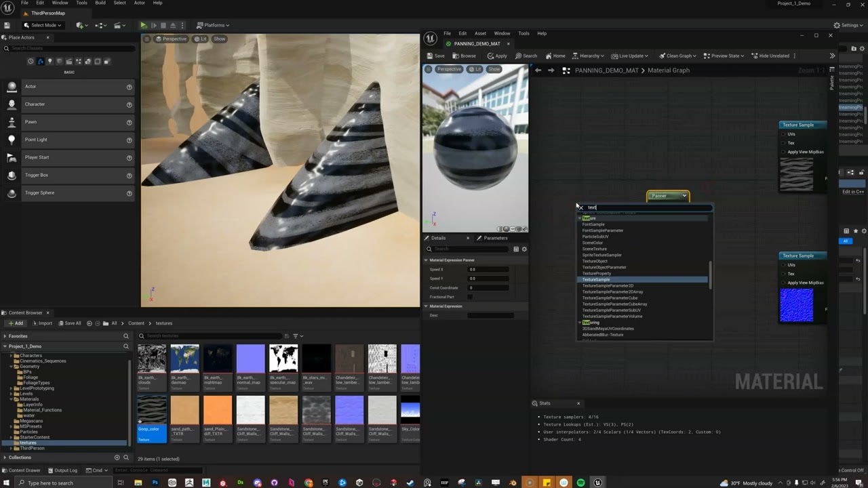Open the Preview State dropdown
Image resolution: width=868 pixels, height=488 pixels.
click(x=724, y=56)
